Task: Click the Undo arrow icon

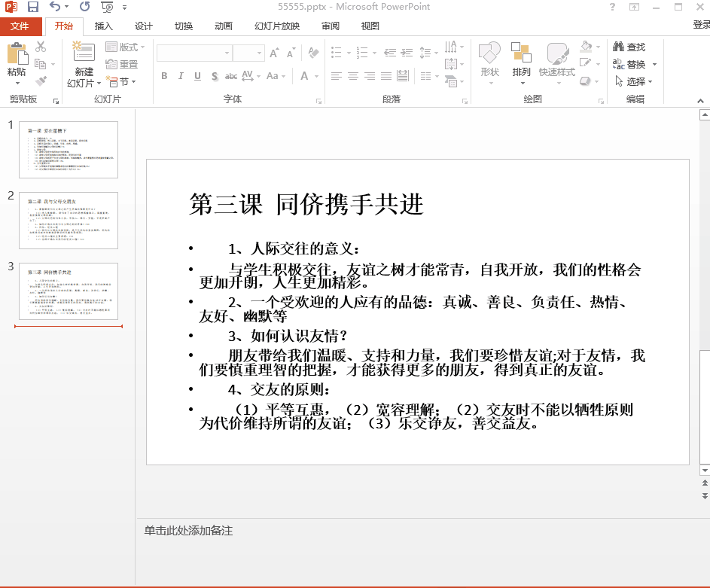Action: pos(55,8)
